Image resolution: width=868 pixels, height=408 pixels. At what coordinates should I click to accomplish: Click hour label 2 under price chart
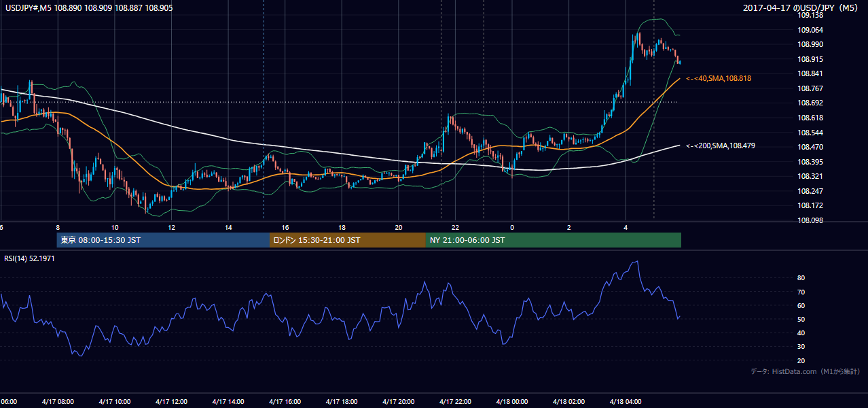tap(568, 227)
